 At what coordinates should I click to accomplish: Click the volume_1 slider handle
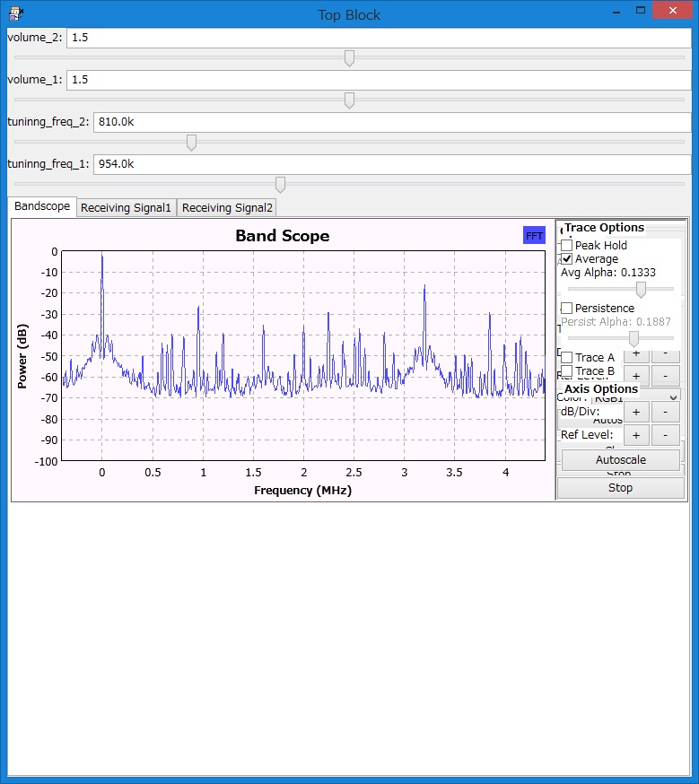click(350, 100)
